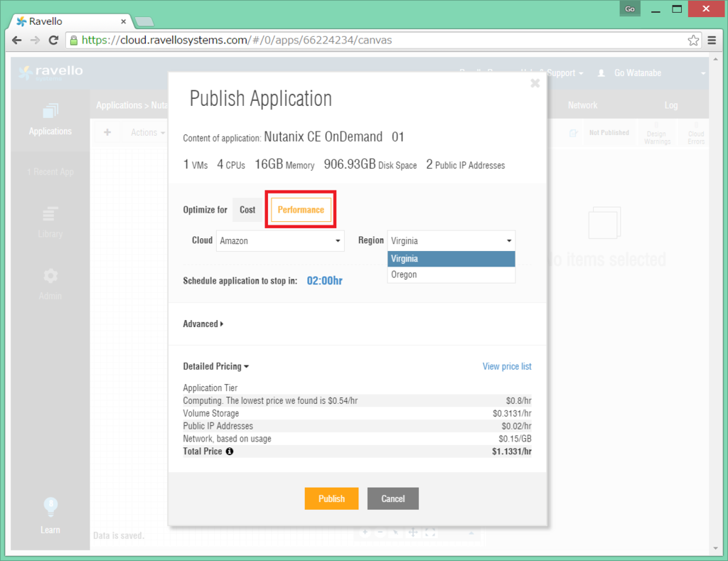Close the Ravello browser tab
Image resolution: width=728 pixels, height=561 pixels.
pos(124,21)
